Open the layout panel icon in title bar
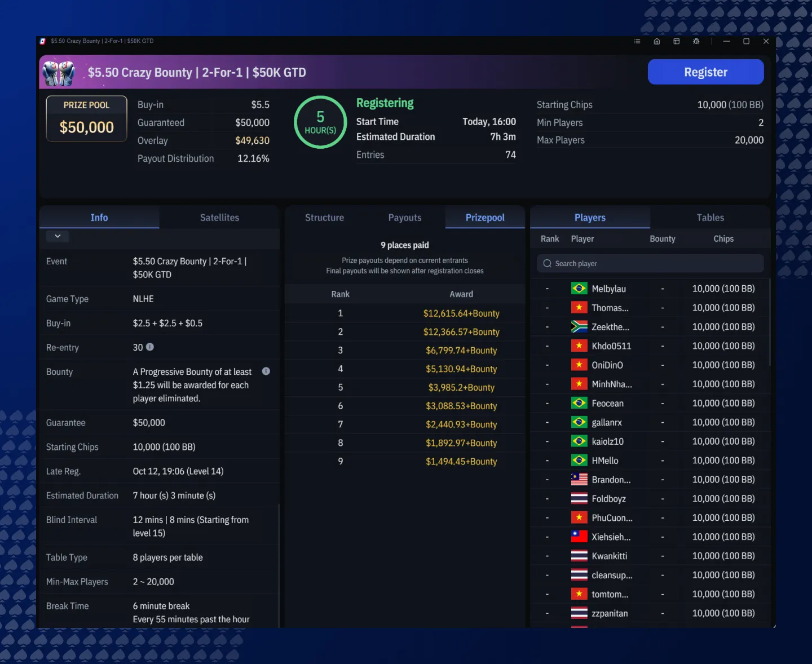This screenshot has height=664, width=812. [677, 41]
